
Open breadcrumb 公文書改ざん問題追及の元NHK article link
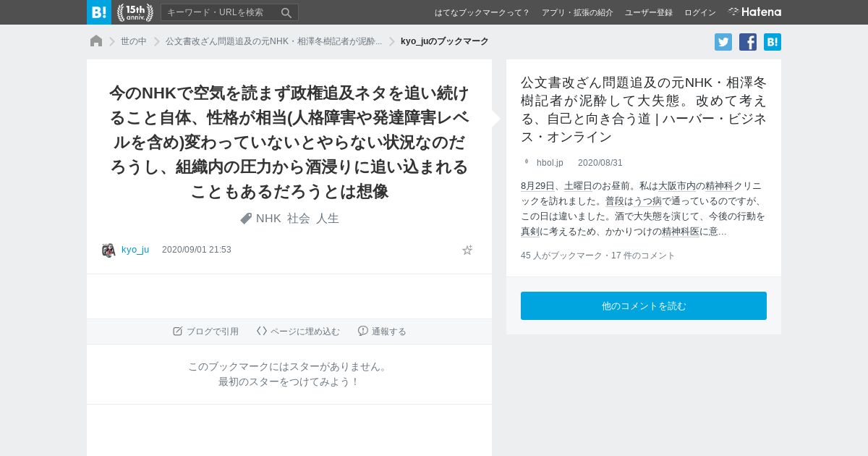[x=273, y=41]
